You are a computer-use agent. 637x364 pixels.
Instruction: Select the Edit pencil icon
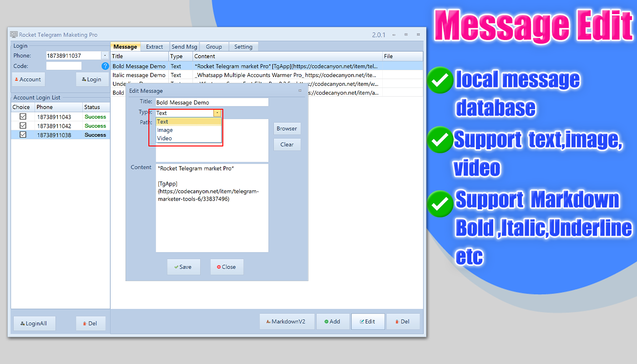[361, 321]
